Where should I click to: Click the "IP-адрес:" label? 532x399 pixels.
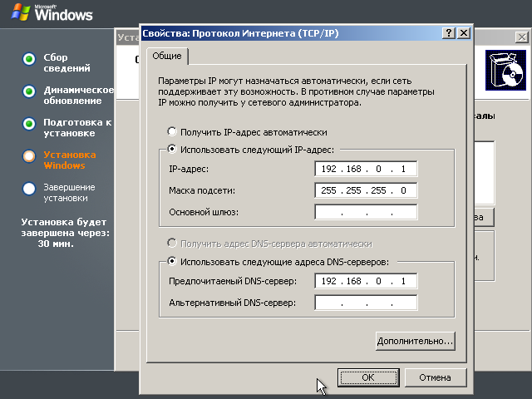coord(189,169)
